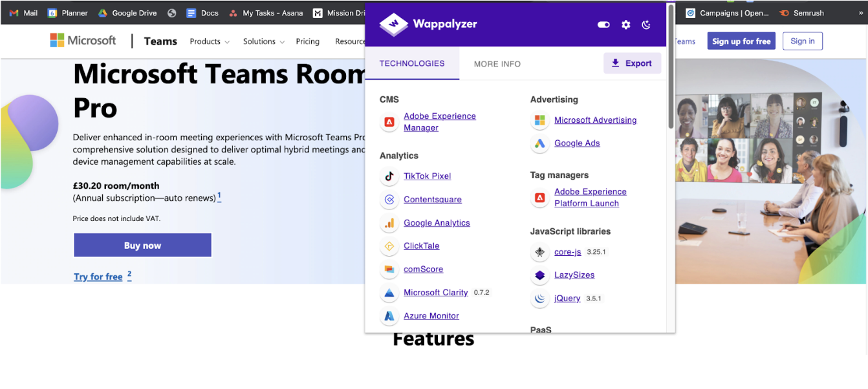The height and width of the screenshot is (389, 868).
Task: Click the Google Ads icon
Action: [539, 143]
